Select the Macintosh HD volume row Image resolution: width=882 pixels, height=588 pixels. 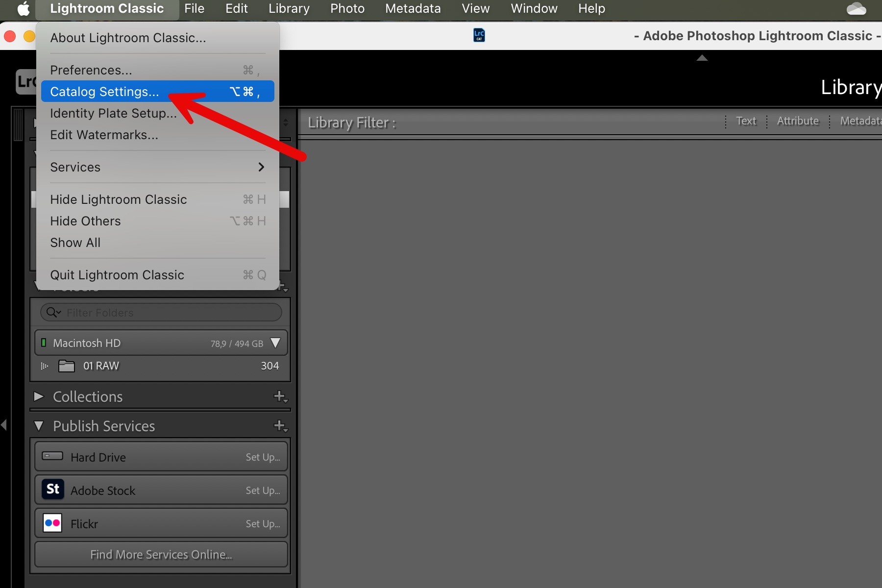point(161,343)
